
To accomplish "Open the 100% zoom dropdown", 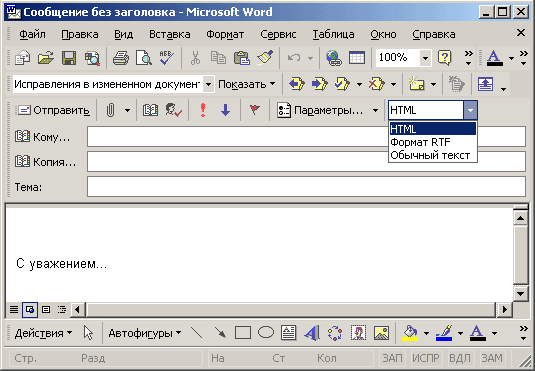I will (x=425, y=58).
